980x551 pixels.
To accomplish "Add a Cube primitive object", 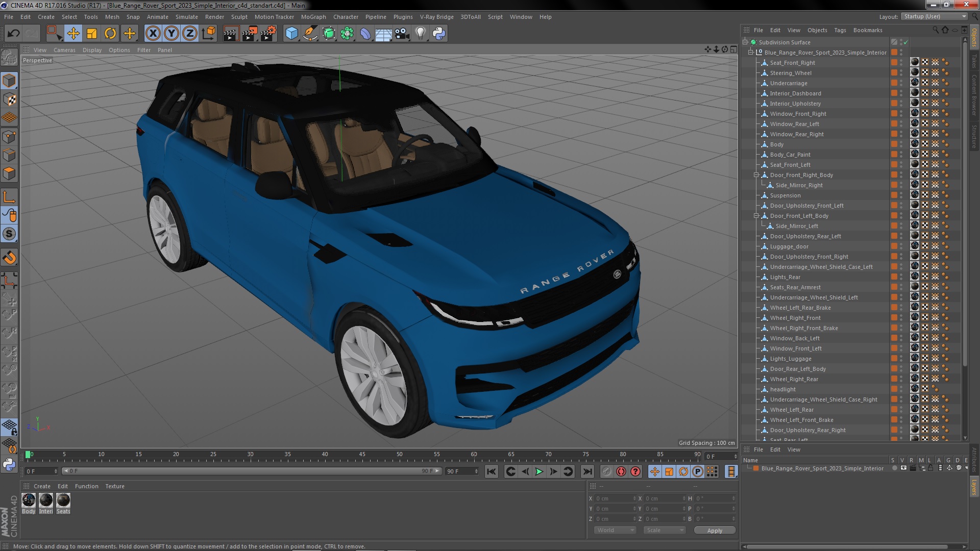I will pyautogui.click(x=291, y=34).
